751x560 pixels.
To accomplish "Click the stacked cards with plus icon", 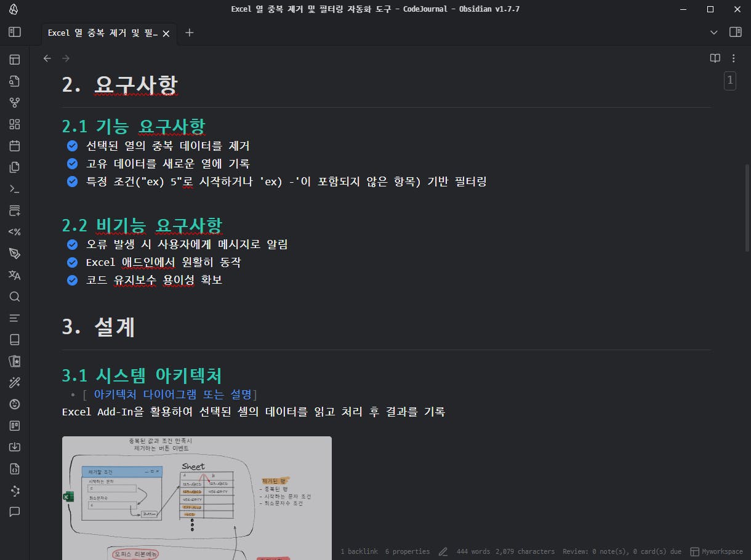I will pos(15,210).
